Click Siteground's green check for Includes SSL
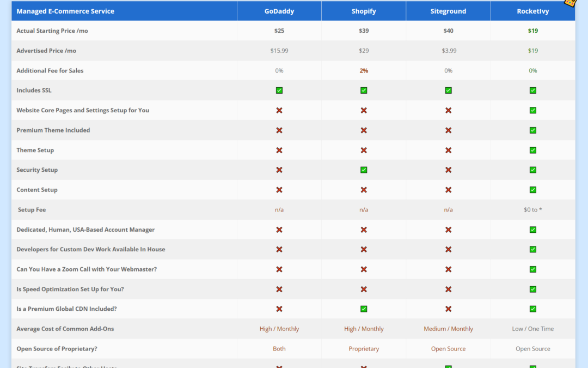The width and height of the screenshot is (588, 368). [448, 90]
